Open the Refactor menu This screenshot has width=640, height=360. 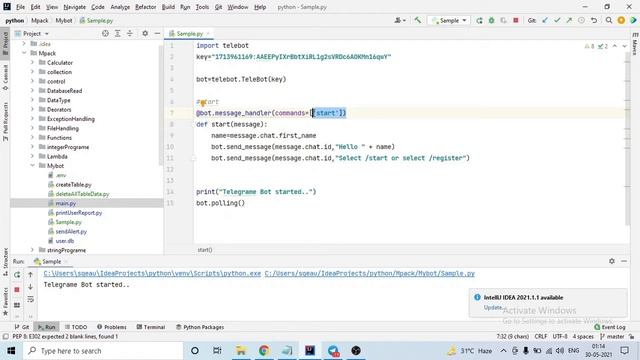click(x=146, y=7)
